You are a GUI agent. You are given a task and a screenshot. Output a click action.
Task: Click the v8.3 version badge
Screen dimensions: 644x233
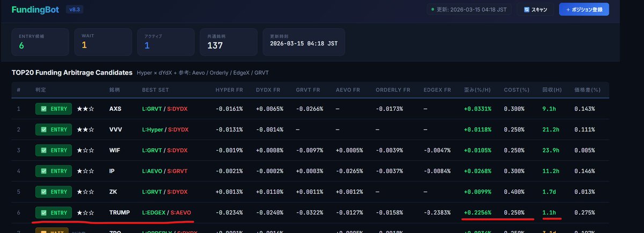[x=74, y=10]
